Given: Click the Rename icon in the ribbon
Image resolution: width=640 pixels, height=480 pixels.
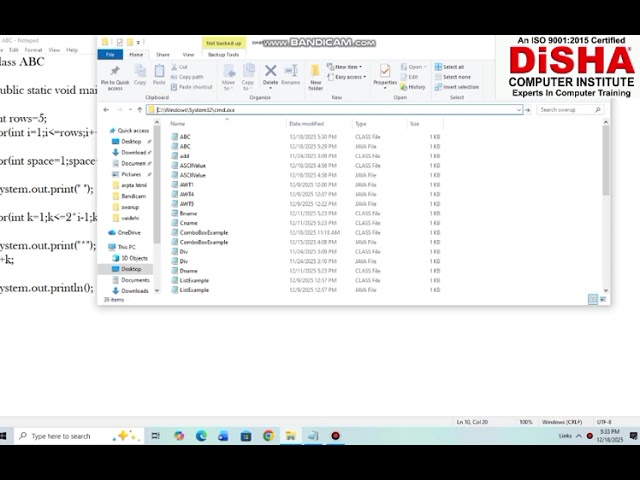Looking at the screenshot, I should pyautogui.click(x=290, y=74).
